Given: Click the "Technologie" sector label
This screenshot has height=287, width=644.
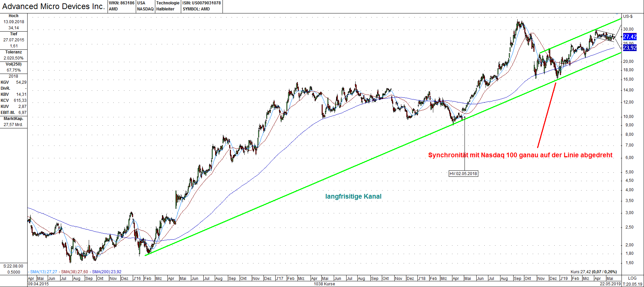Looking at the screenshot, I should tap(168, 3).
